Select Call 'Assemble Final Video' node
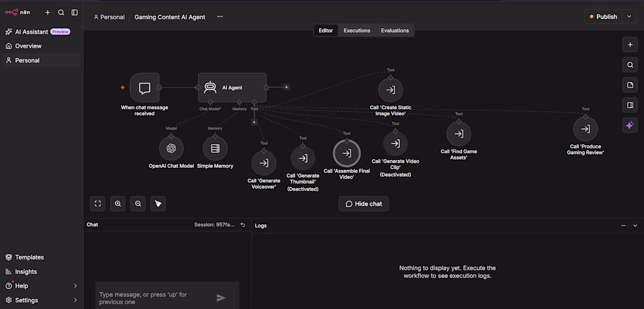Screen dimensions: 644x309 [x=347, y=153]
